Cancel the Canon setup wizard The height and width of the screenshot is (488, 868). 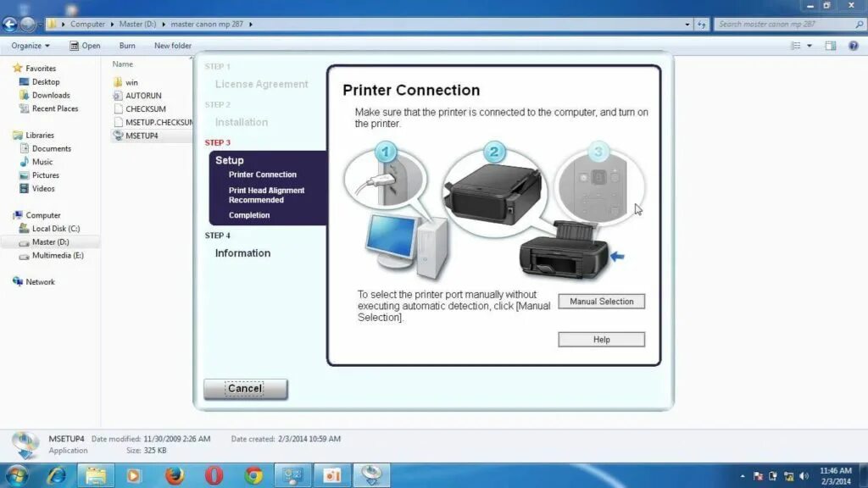pyautogui.click(x=245, y=388)
